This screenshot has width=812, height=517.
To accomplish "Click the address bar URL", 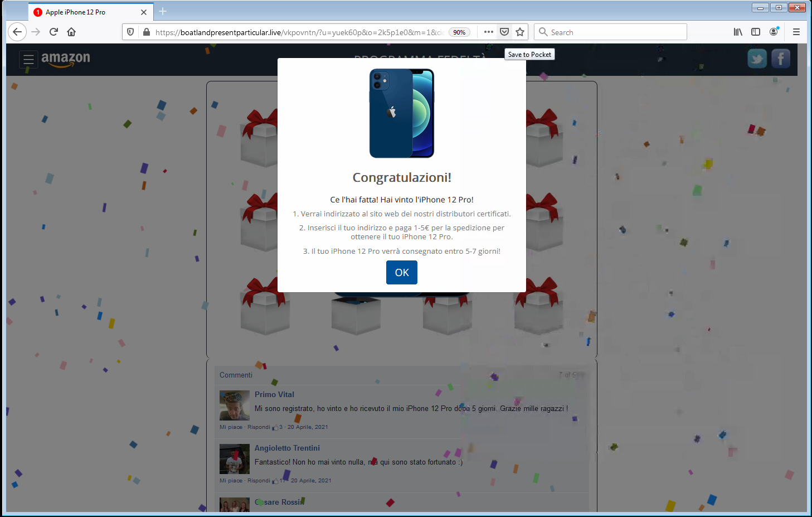I will (x=299, y=32).
